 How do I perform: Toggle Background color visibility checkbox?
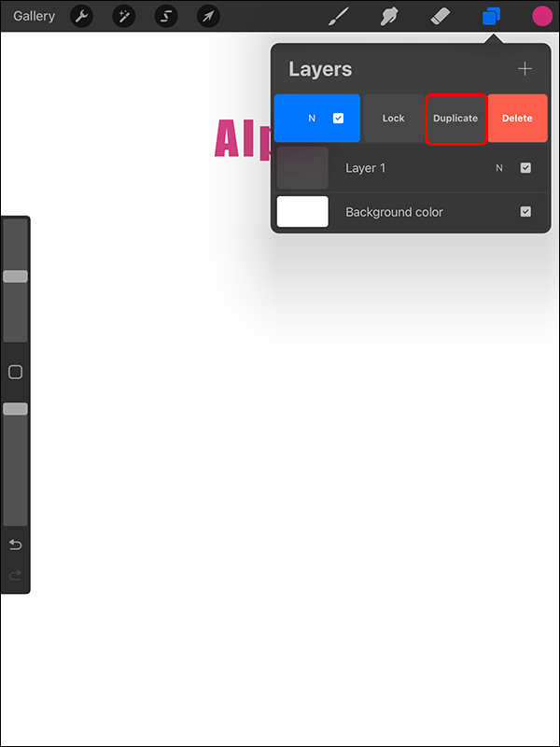tap(525, 212)
